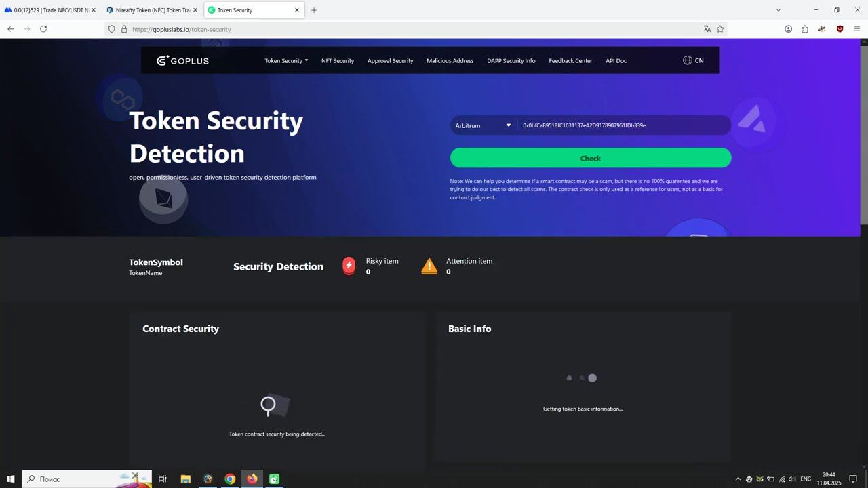Click the red Risky item icon
868x488 pixels.
coord(349,266)
